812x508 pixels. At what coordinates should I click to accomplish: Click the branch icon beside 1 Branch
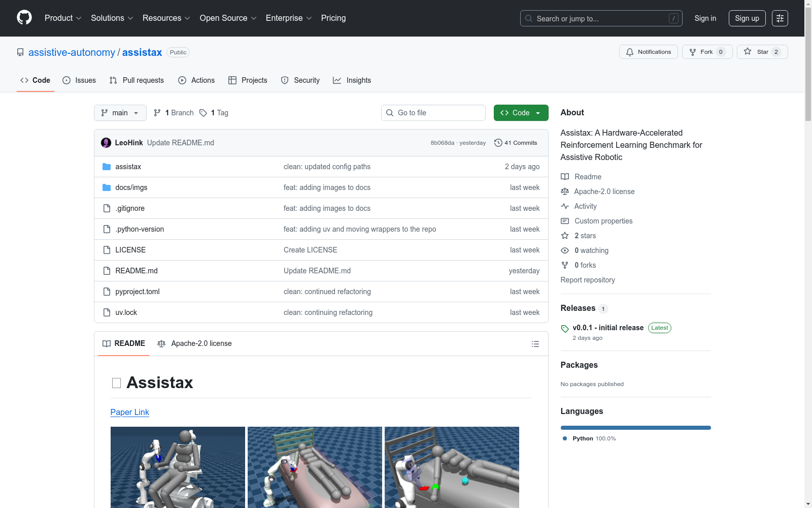click(157, 113)
